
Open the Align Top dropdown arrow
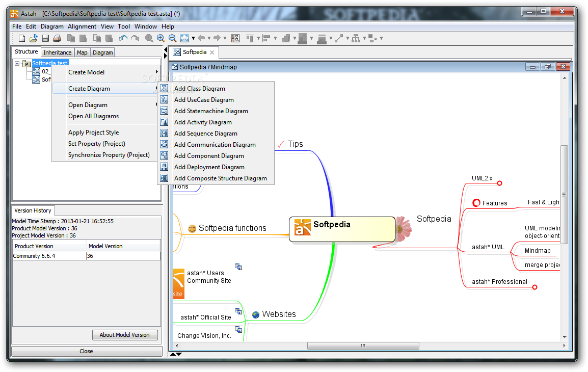[258, 38]
